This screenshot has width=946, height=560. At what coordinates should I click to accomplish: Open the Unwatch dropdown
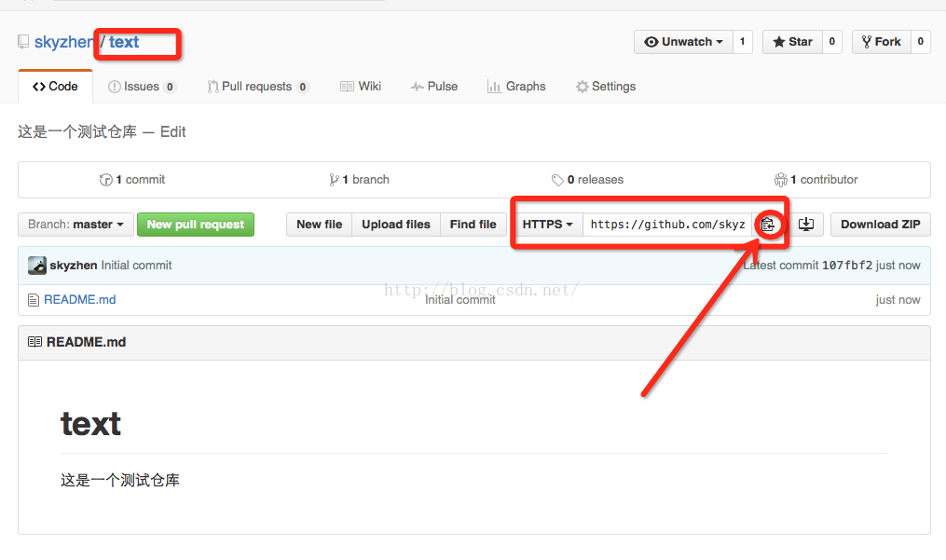coord(683,42)
